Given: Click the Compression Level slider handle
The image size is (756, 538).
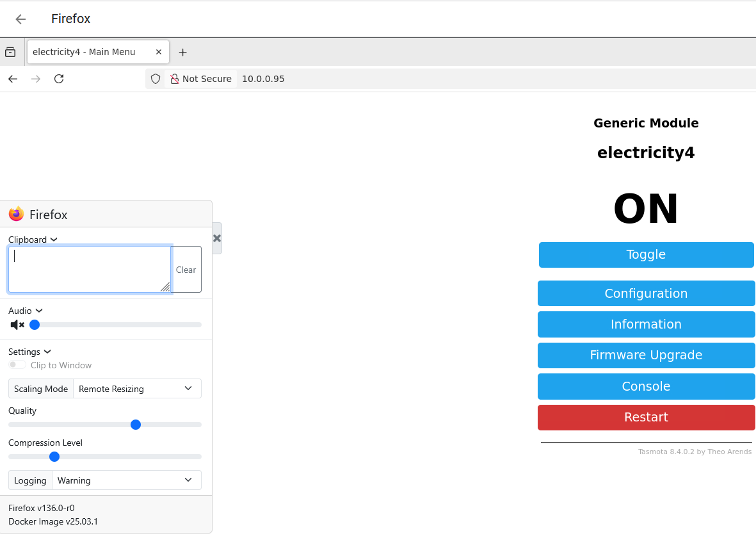Looking at the screenshot, I should (54, 457).
